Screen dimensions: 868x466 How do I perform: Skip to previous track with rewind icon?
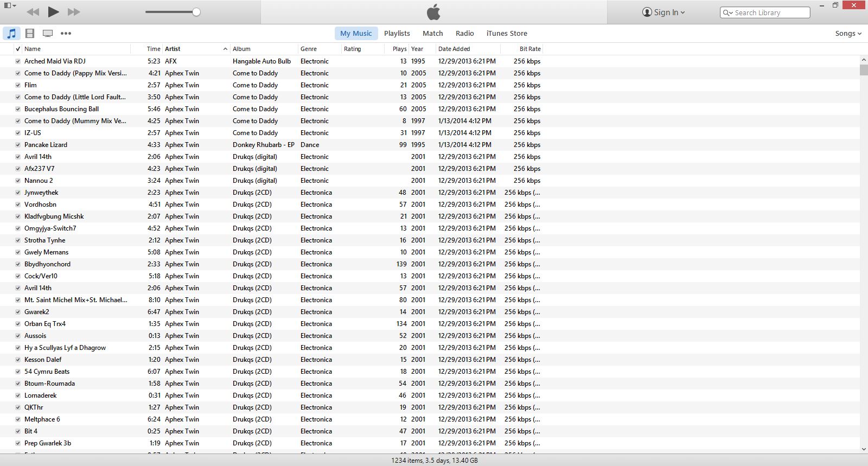(33, 12)
